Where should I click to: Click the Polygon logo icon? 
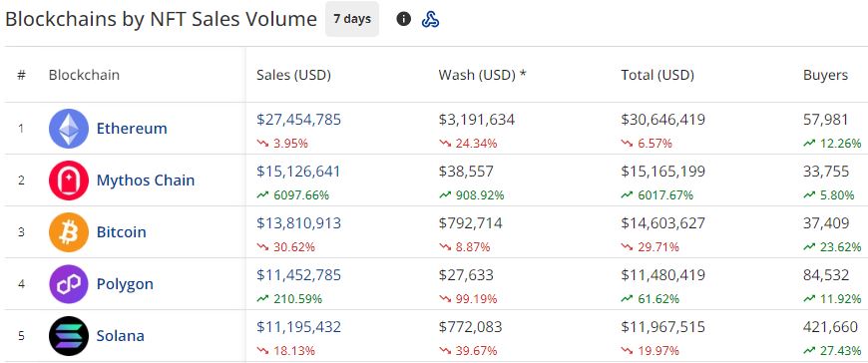coord(69,284)
